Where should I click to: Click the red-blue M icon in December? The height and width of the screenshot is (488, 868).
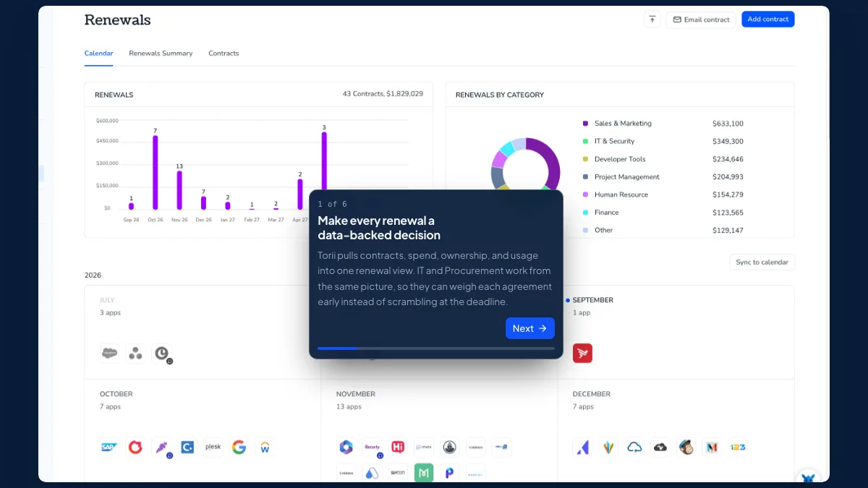pos(712,448)
